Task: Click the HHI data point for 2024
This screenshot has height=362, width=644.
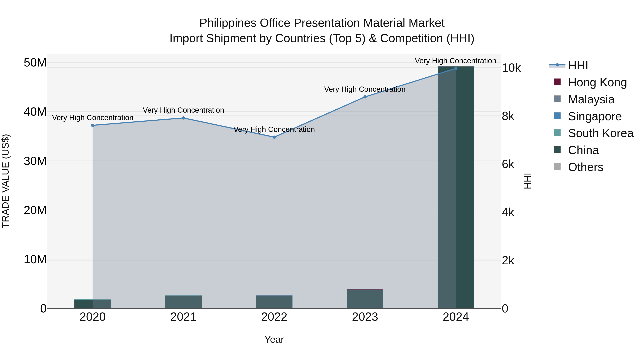Action: click(455, 68)
